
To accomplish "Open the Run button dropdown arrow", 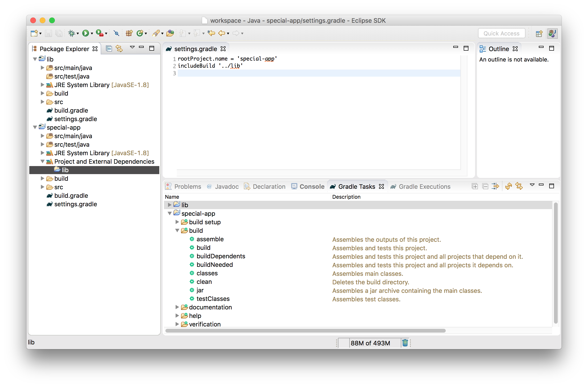I will (x=92, y=34).
